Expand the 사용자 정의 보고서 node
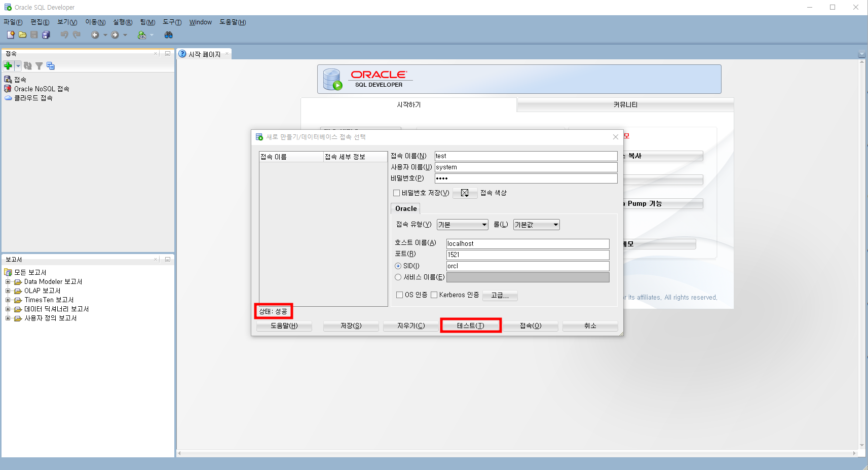The width and height of the screenshot is (868, 470). [8, 318]
